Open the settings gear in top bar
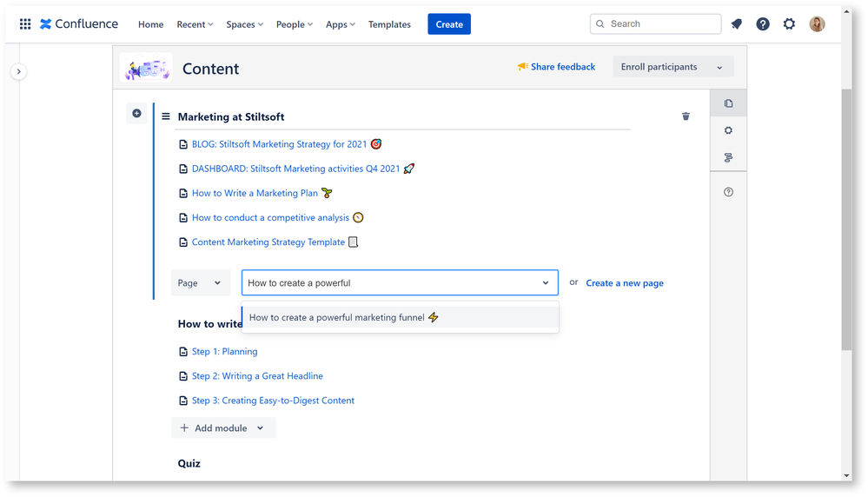This screenshot has width=868, height=497. [790, 23]
